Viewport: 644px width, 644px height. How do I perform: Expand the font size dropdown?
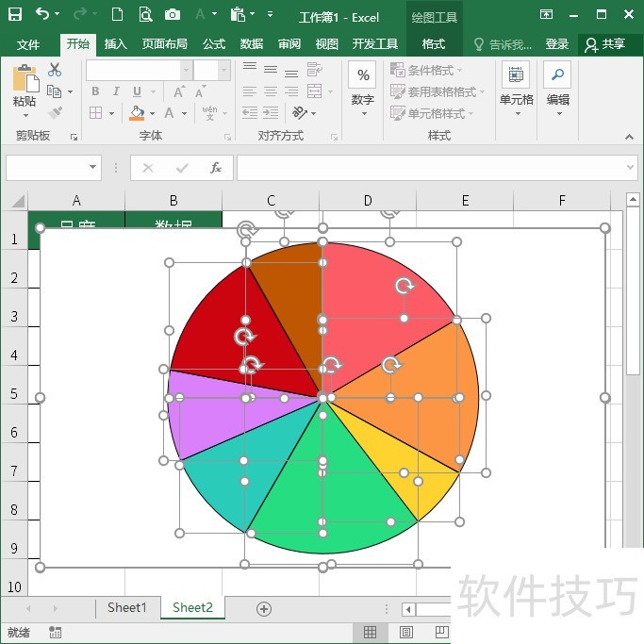[x=223, y=70]
